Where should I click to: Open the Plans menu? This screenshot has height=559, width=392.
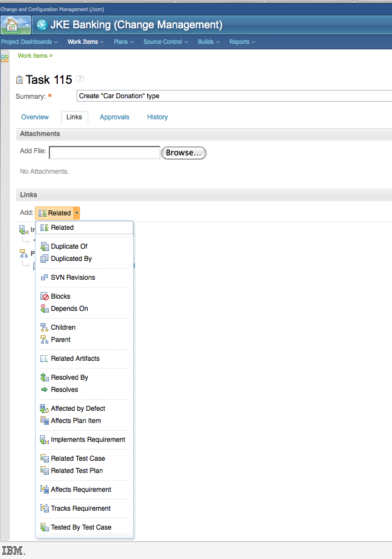pos(124,42)
